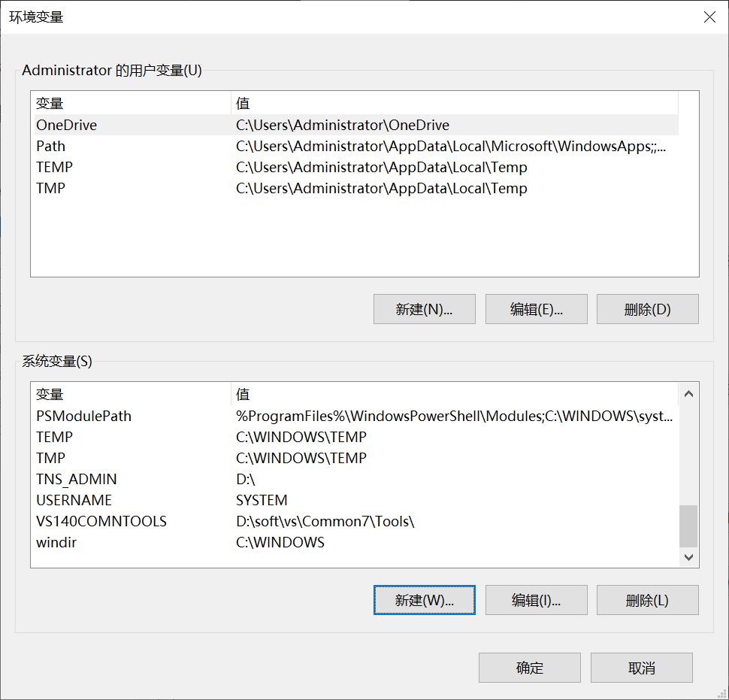Click Path value ending with WindowsApps;;...
729x700 pixels.
pos(451,146)
